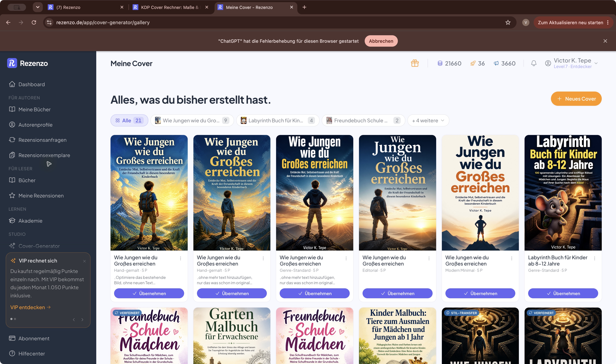Open the notifications bell

tap(533, 63)
